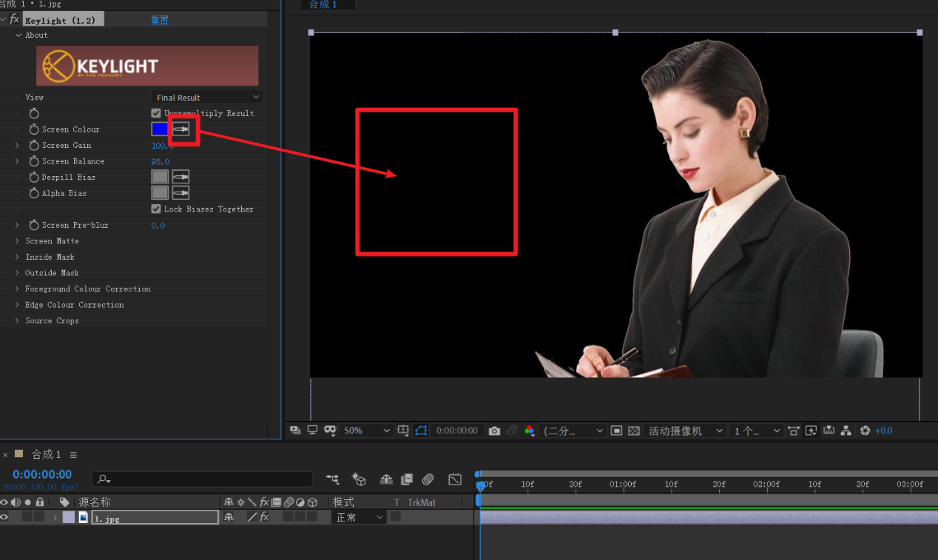Open the resolution dropdown 二分
The height and width of the screenshot is (560, 938).
573,431
